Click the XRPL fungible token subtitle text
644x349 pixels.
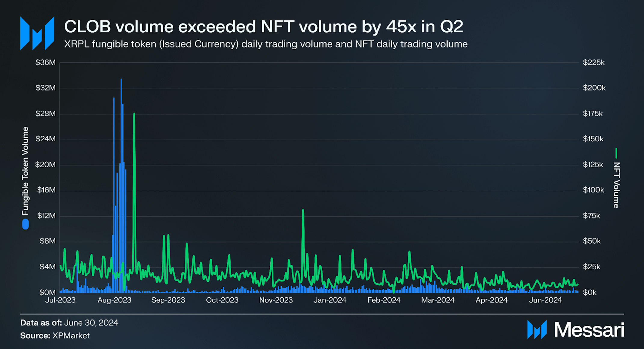coord(265,44)
